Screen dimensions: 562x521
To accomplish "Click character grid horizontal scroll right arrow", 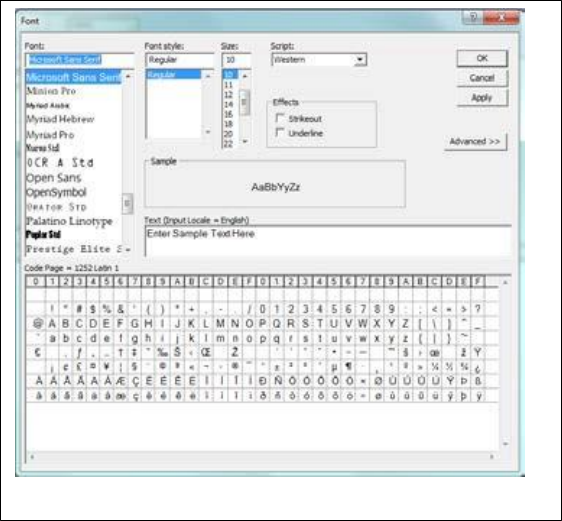I will 492,457.
